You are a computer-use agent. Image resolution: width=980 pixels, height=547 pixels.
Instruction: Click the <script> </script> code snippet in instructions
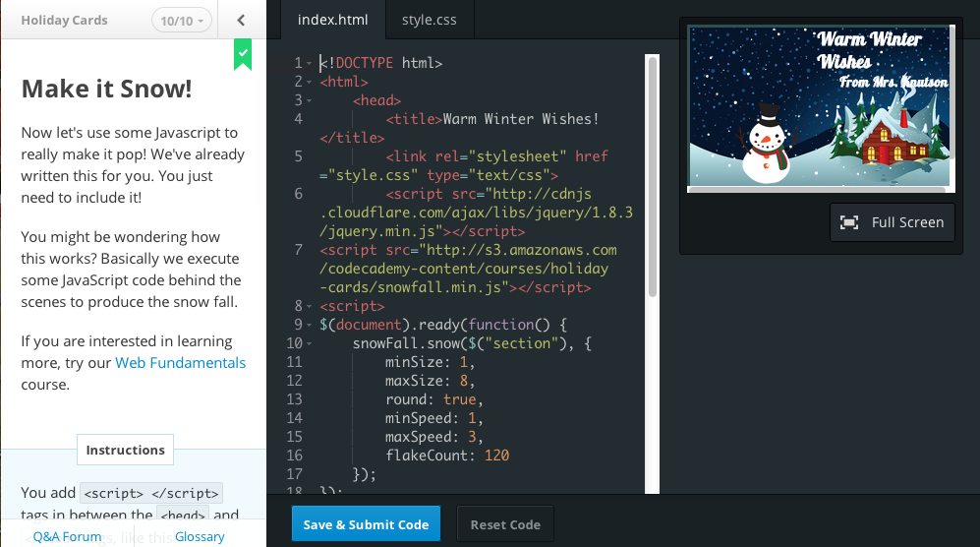pyautogui.click(x=151, y=493)
